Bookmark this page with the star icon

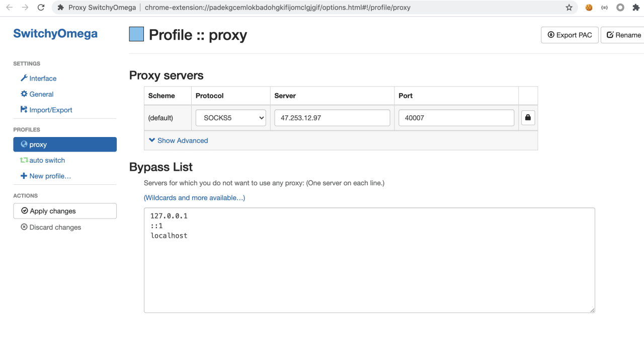click(569, 8)
